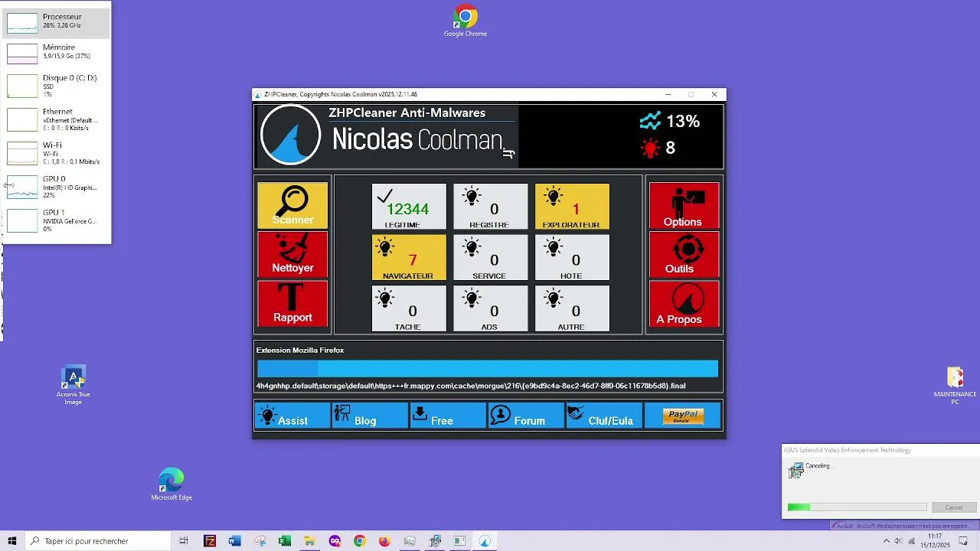
Task: Select the EXPLORATEUR tile showing 1
Action: (x=572, y=207)
